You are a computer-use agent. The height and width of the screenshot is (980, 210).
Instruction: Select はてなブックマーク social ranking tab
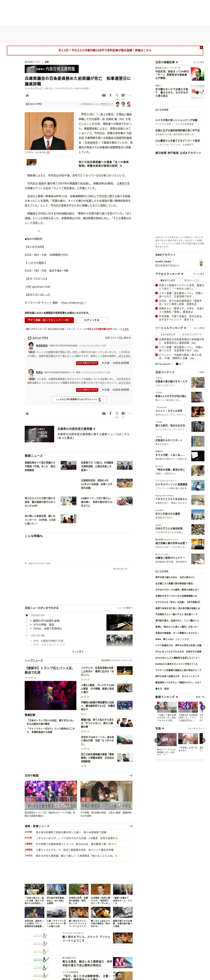(x=192, y=334)
